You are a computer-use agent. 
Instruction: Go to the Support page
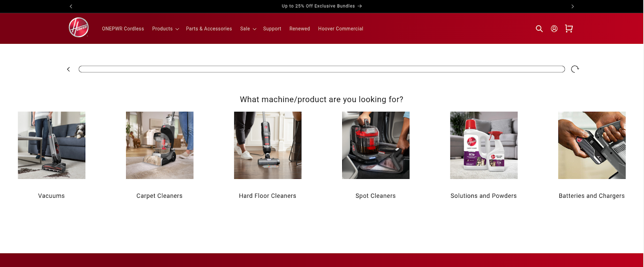pyautogui.click(x=272, y=29)
